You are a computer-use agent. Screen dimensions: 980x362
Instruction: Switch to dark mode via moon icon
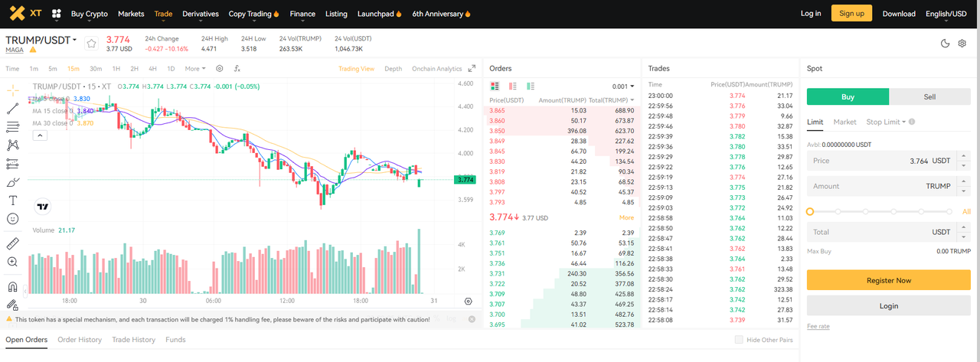coord(946,44)
